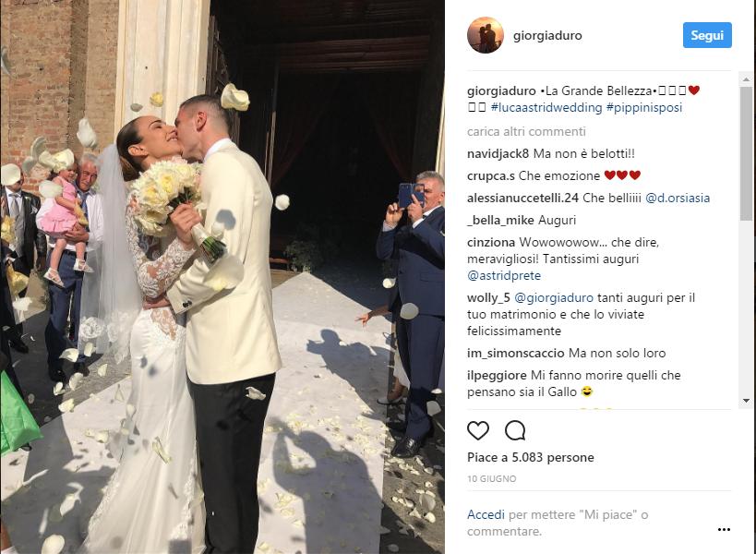
Task: Click the scrollbar down arrow in the comments
Action: pos(746,401)
